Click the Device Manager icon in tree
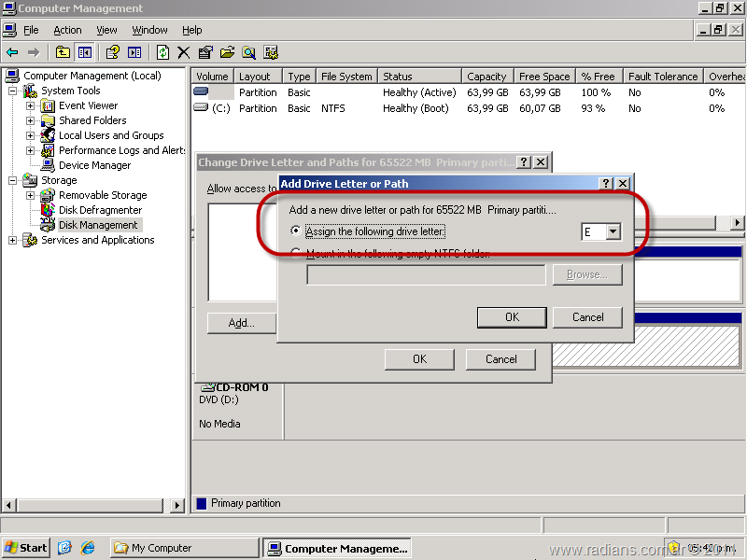 pos(47,165)
